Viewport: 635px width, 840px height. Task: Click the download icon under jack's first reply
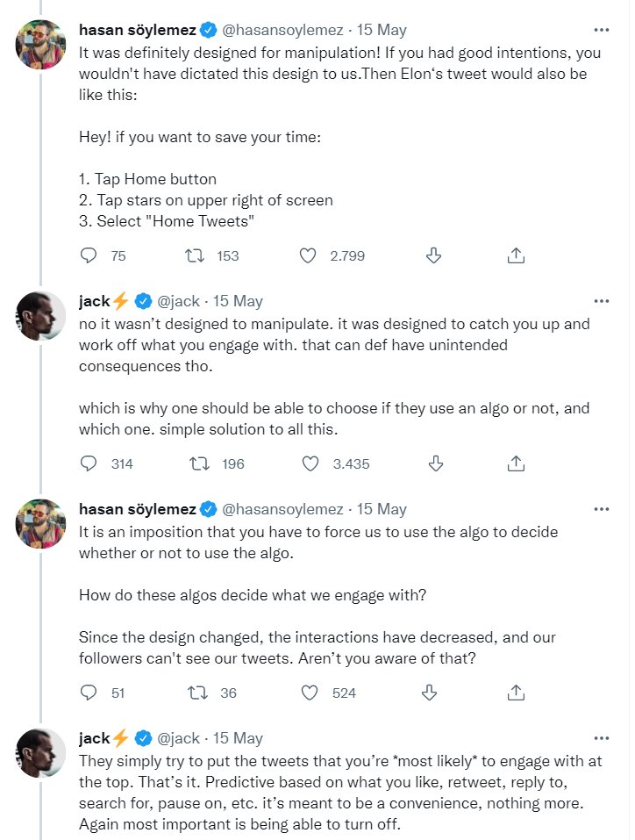pos(436,463)
